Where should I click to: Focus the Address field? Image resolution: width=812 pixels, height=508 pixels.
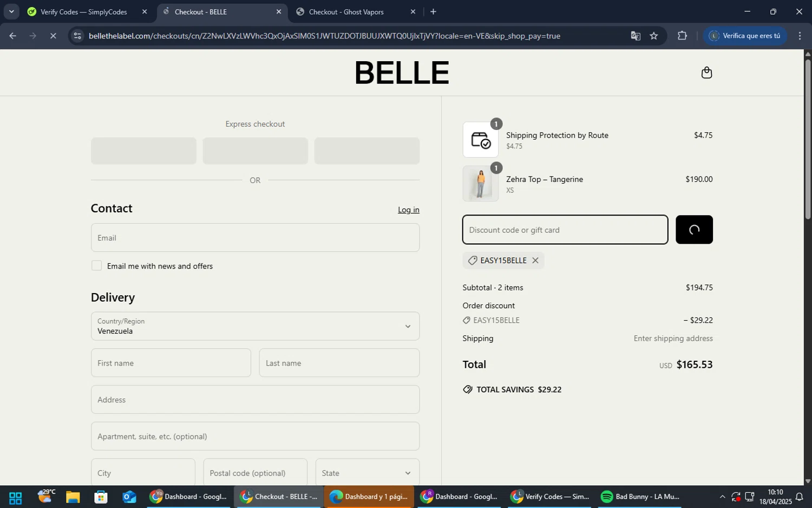pos(255,400)
